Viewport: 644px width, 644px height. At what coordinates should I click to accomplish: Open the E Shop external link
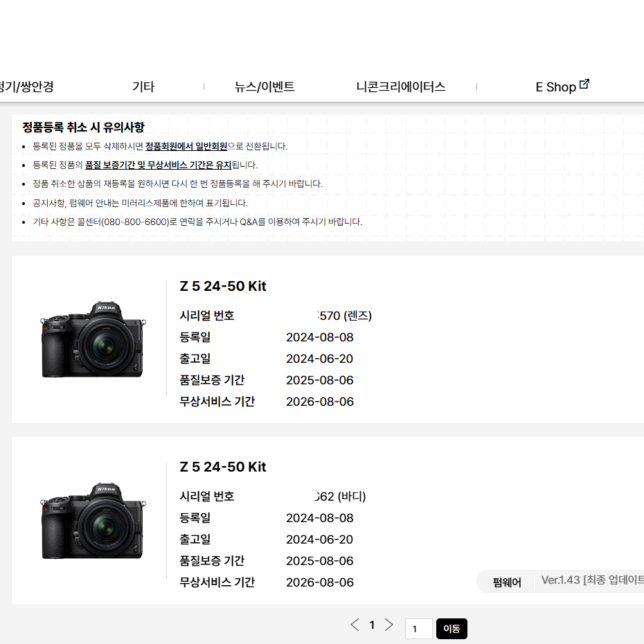click(562, 87)
